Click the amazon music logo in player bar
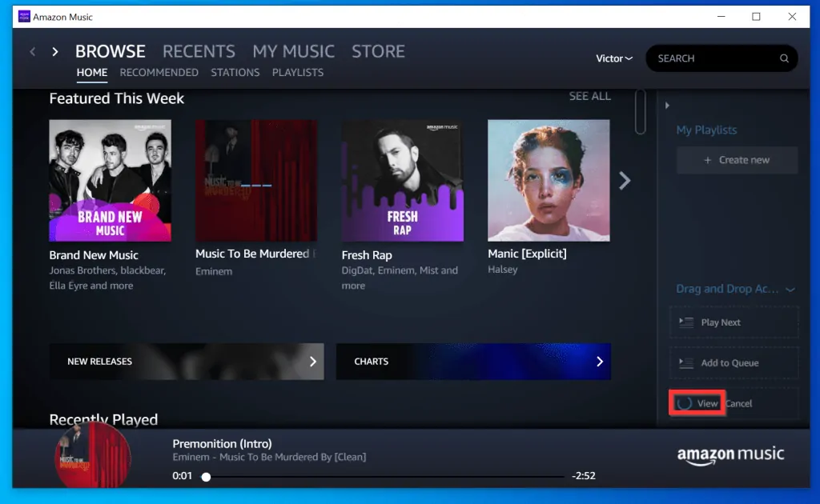Screen dimensions: 820x504 (730, 454)
